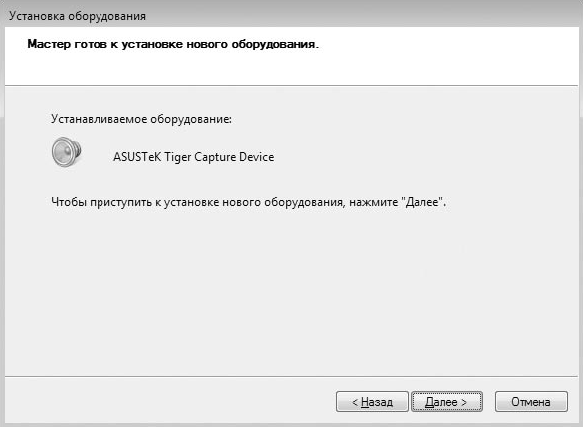Viewport: 583px width, 427px height.
Task: Click the instruction sentence starting "Чтобы приступить"
Action: [248, 202]
